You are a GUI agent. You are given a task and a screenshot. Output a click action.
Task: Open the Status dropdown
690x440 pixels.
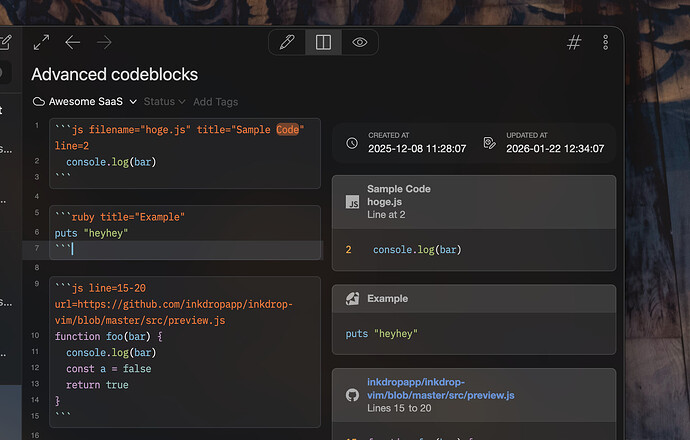164,101
